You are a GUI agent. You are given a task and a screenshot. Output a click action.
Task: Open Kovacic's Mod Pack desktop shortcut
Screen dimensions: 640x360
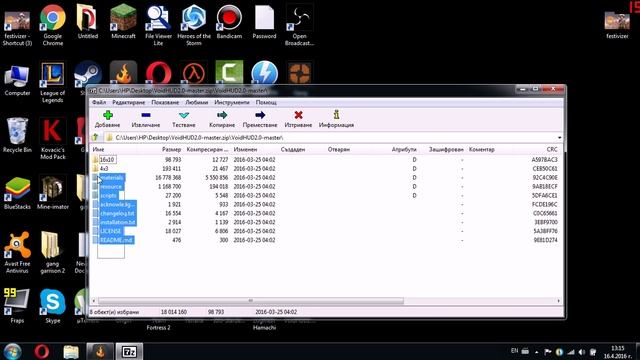tap(53, 139)
